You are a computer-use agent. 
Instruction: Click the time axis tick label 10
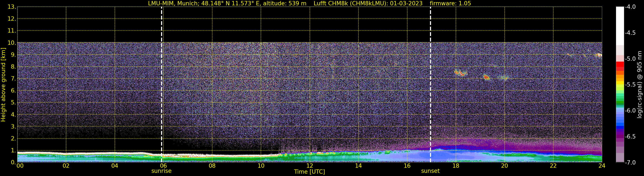point(261,166)
